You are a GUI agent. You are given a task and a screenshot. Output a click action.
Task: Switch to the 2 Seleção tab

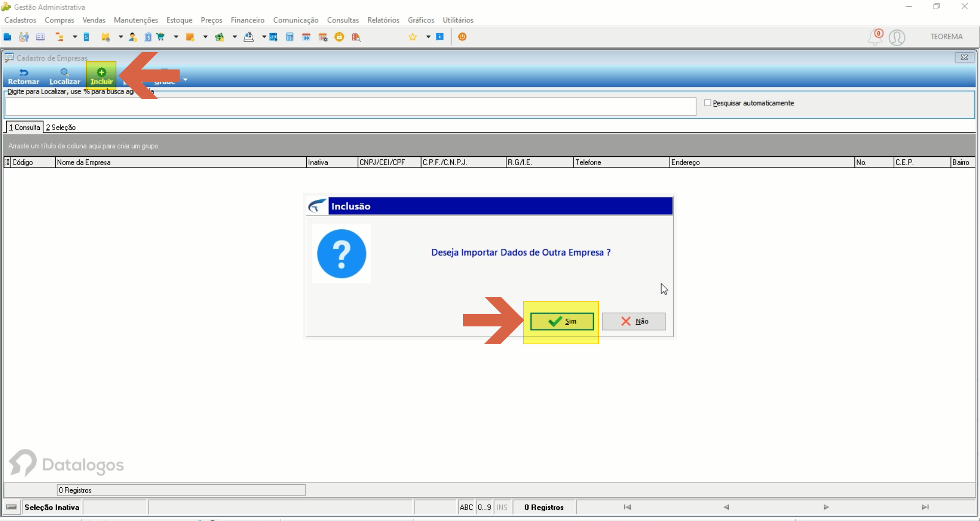point(61,127)
